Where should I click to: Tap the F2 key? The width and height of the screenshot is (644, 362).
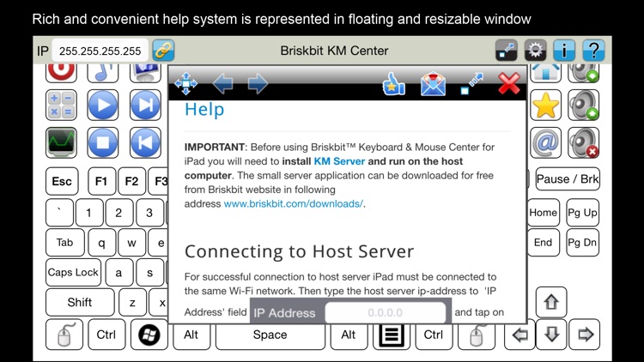(132, 181)
